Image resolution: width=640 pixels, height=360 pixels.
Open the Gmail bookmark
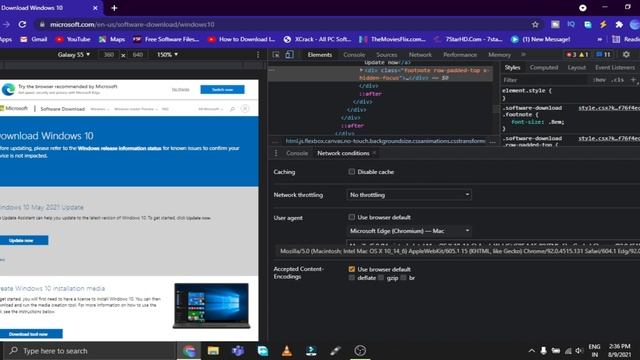[x=34, y=39]
